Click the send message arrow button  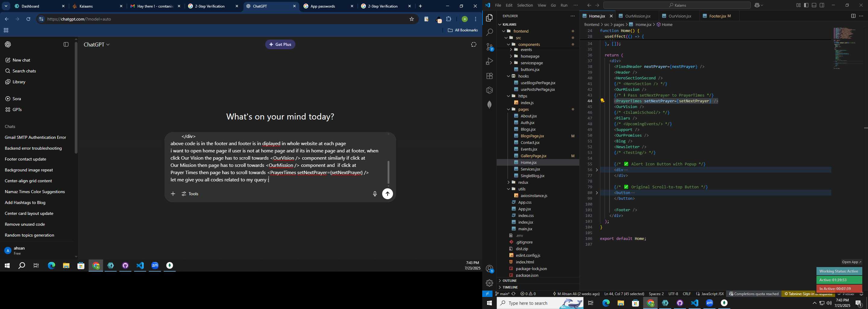coord(388,194)
